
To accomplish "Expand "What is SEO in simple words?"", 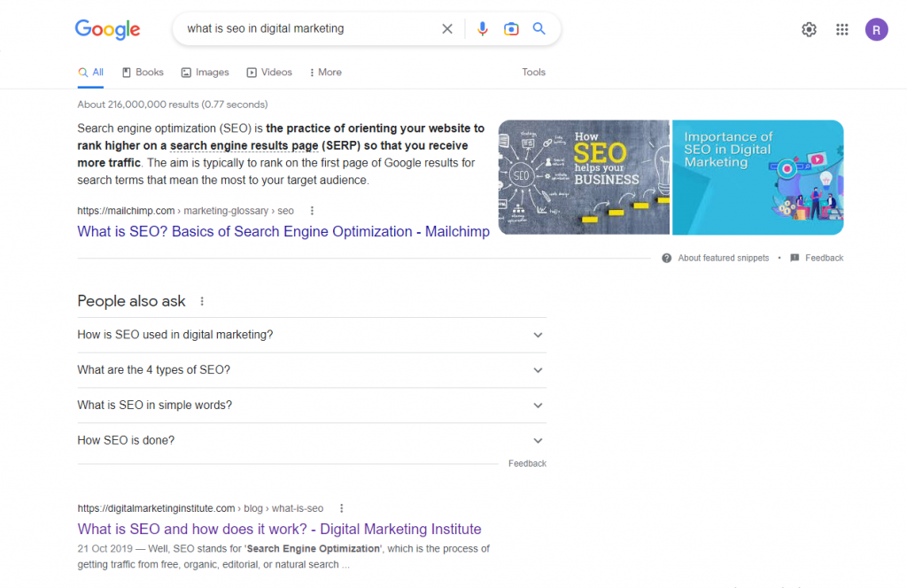I will coord(538,406).
